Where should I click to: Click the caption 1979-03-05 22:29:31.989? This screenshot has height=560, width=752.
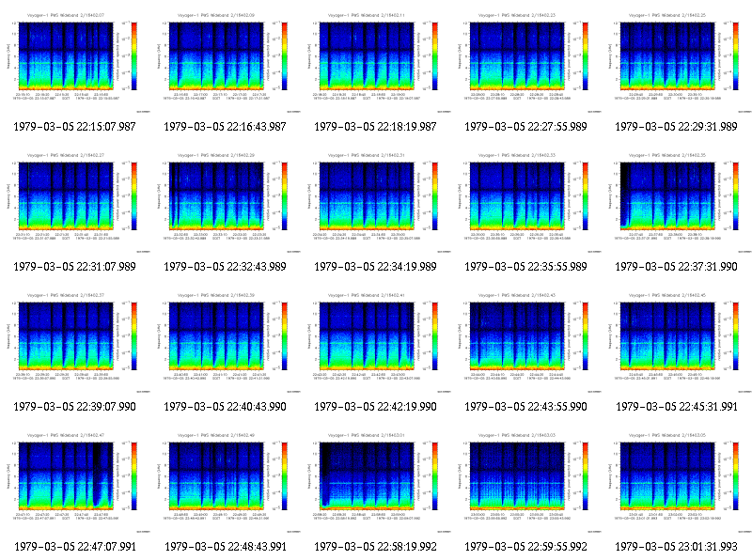point(676,127)
